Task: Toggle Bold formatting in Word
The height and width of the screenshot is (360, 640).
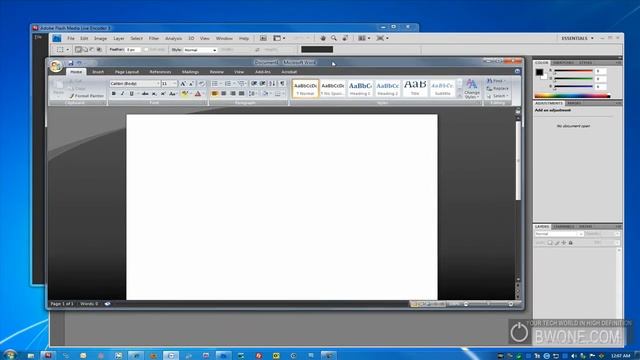Action: (x=113, y=94)
